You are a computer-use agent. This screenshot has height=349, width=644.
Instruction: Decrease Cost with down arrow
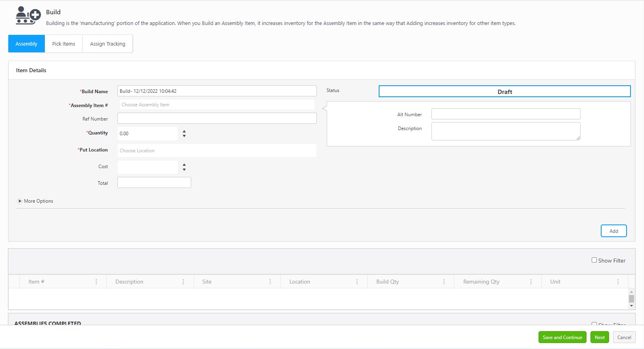tap(184, 170)
